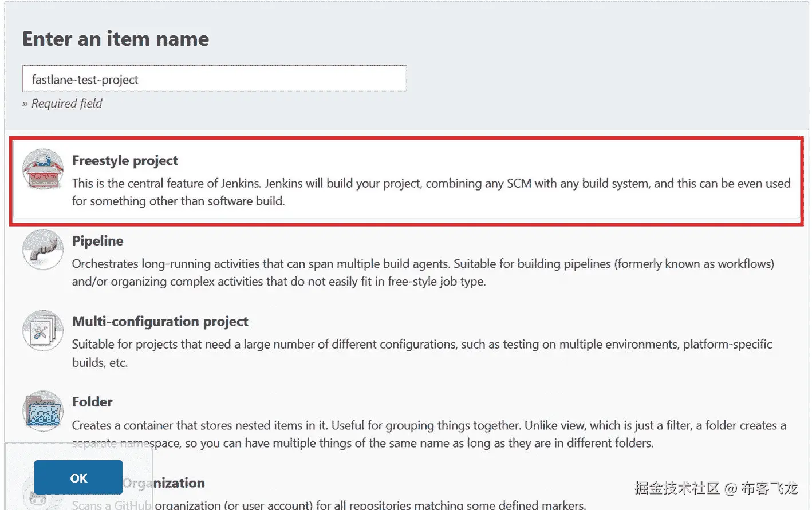Select the Folder item type title
This screenshot has width=812, height=510.
click(x=92, y=402)
